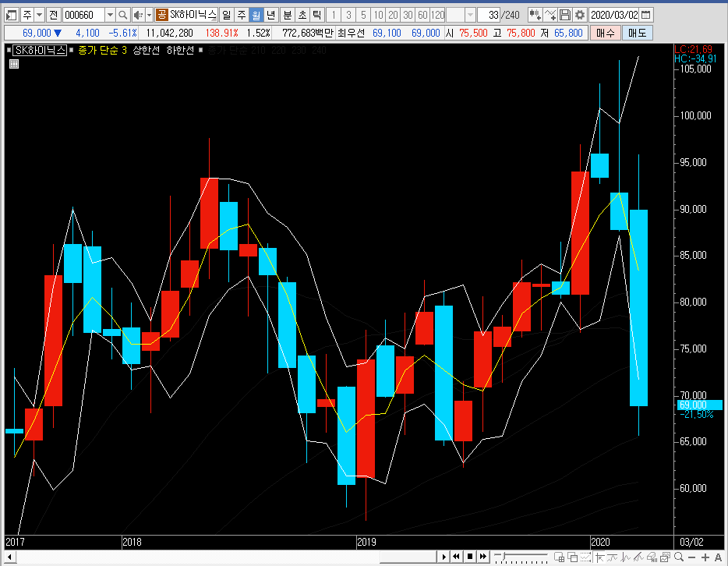Viewport: 728px width, 566px height.
Task: Choose interval 3 button
Action: 348,16
